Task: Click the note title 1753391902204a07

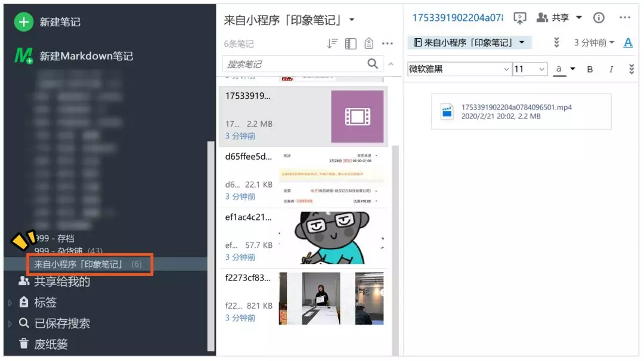Action: coord(457,18)
